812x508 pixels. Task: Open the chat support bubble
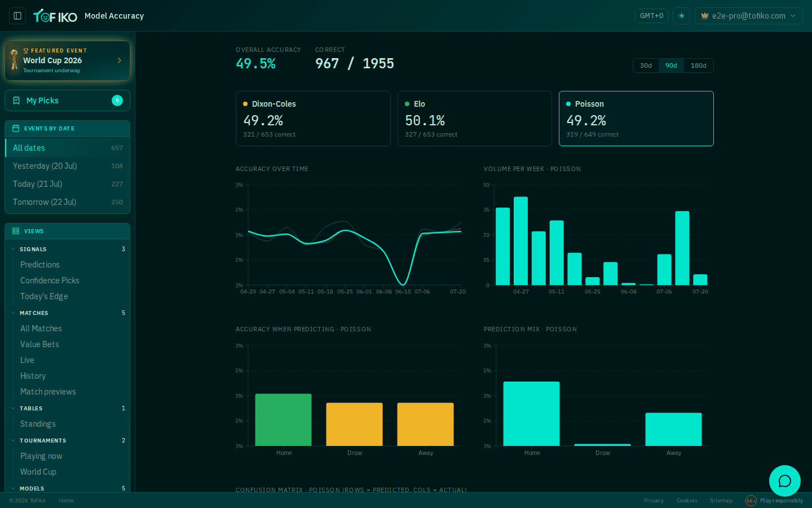click(x=784, y=481)
